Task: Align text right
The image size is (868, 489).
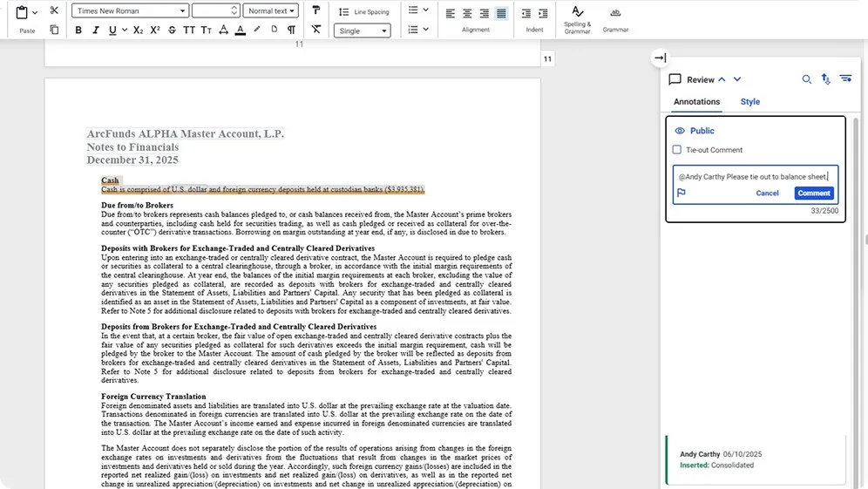Action: click(485, 13)
